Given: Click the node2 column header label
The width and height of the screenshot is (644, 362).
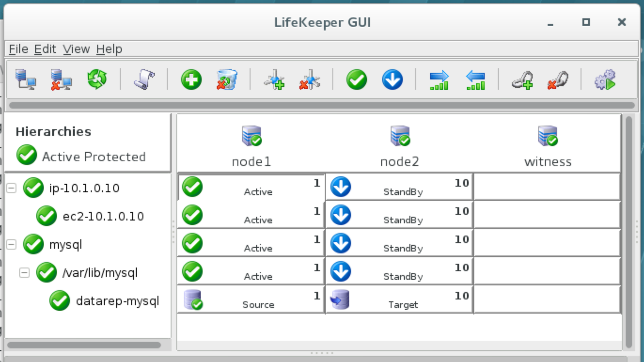Looking at the screenshot, I should point(400,162).
